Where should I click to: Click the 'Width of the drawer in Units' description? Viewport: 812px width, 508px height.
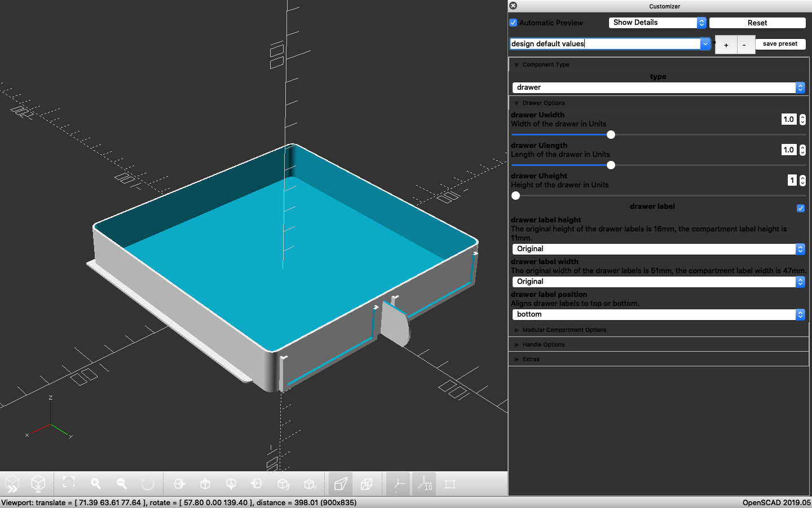(x=559, y=124)
